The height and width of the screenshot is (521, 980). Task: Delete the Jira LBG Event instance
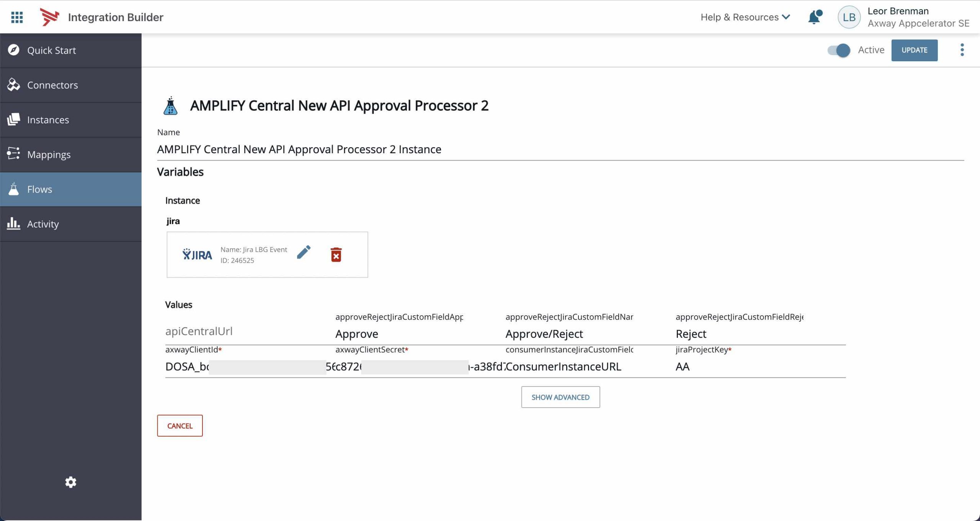(336, 254)
